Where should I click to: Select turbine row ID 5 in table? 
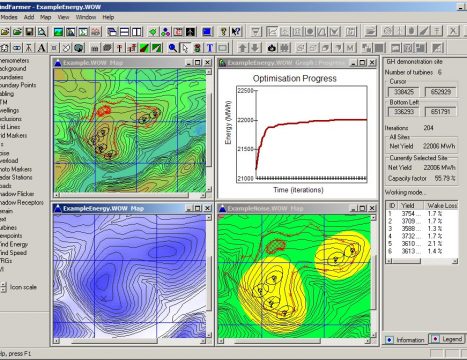(422, 244)
